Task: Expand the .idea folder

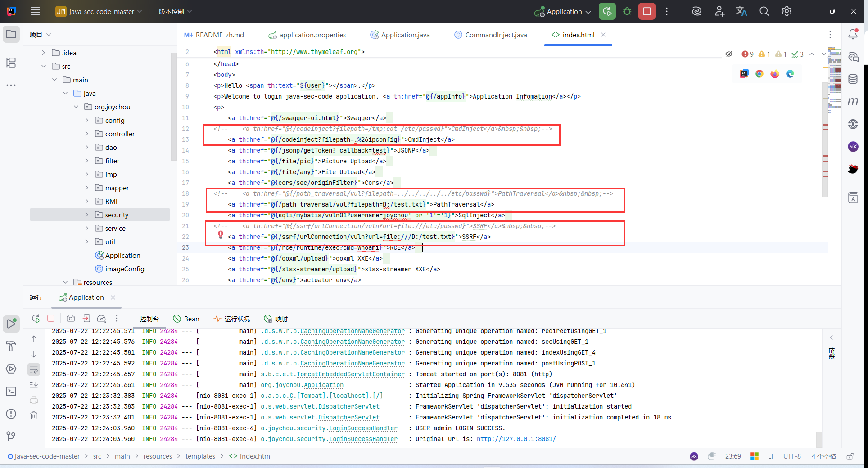Action: (43, 53)
